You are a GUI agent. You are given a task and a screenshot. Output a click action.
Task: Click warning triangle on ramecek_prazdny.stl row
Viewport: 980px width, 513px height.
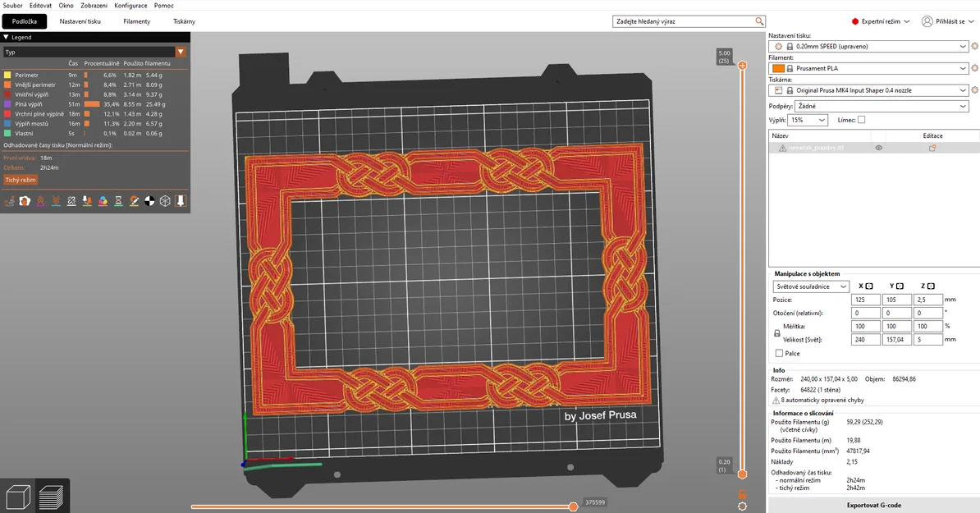tap(782, 148)
